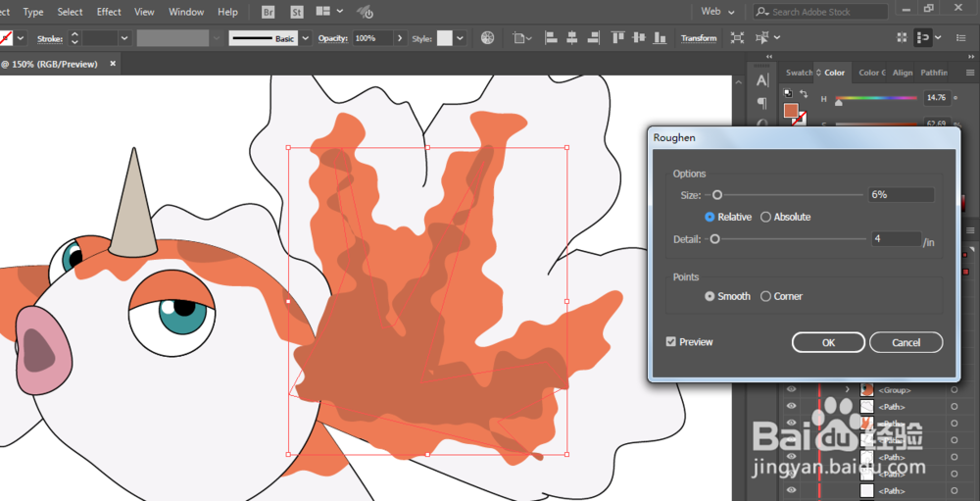The height and width of the screenshot is (501, 980).
Task: Click Vertical Align Top icon
Action: point(618,38)
